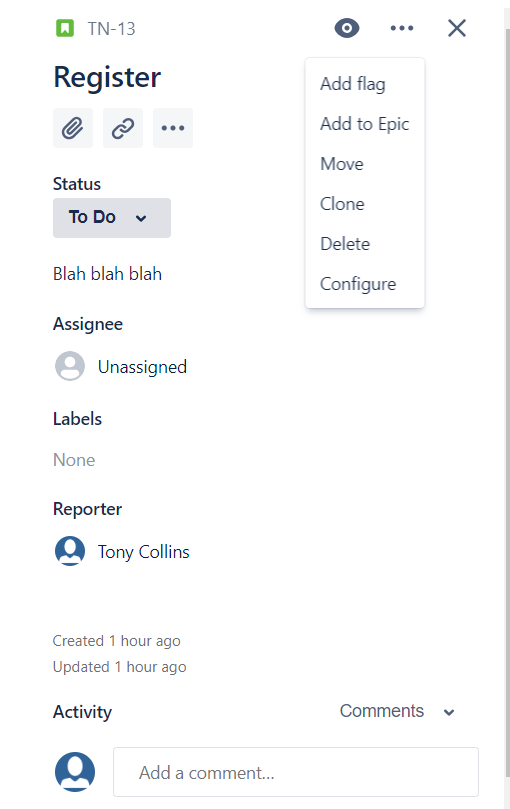The height and width of the screenshot is (809, 510).
Task: Click Tony Collins' reporter avatar
Action: coord(70,551)
